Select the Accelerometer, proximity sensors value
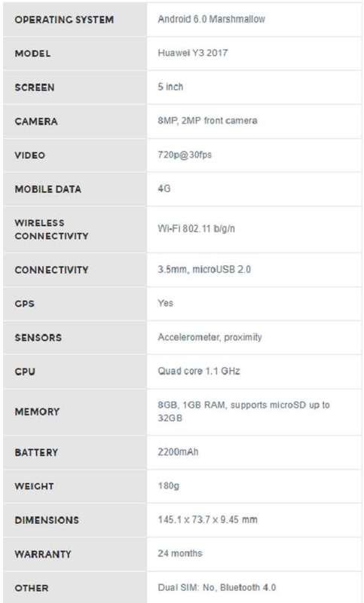This screenshot has height=603, width=364. (210, 337)
